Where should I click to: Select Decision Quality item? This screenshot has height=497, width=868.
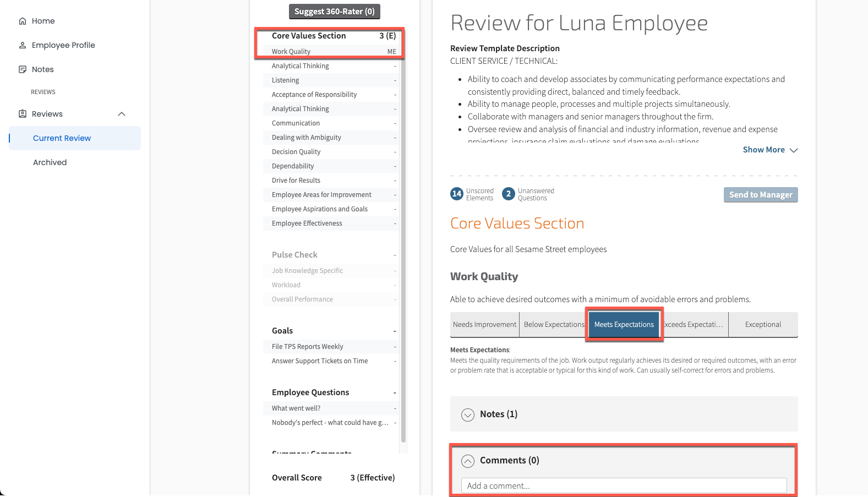330,152
